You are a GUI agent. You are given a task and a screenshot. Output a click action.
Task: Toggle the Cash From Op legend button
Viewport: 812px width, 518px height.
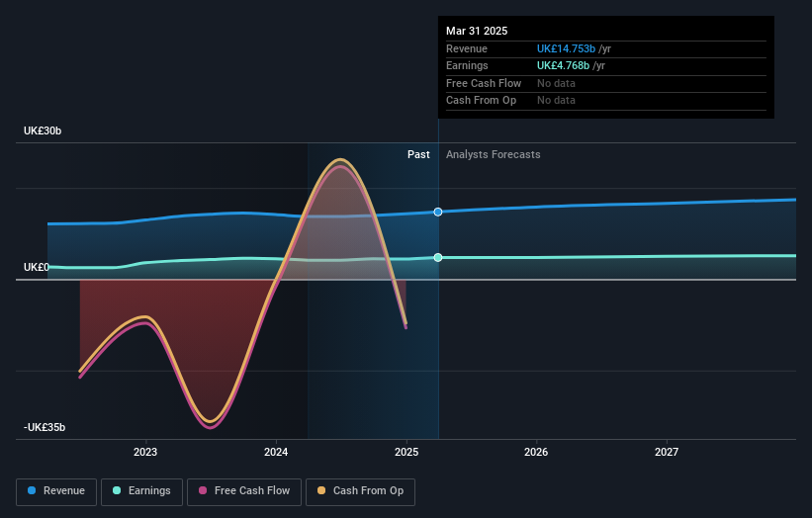[x=360, y=491]
